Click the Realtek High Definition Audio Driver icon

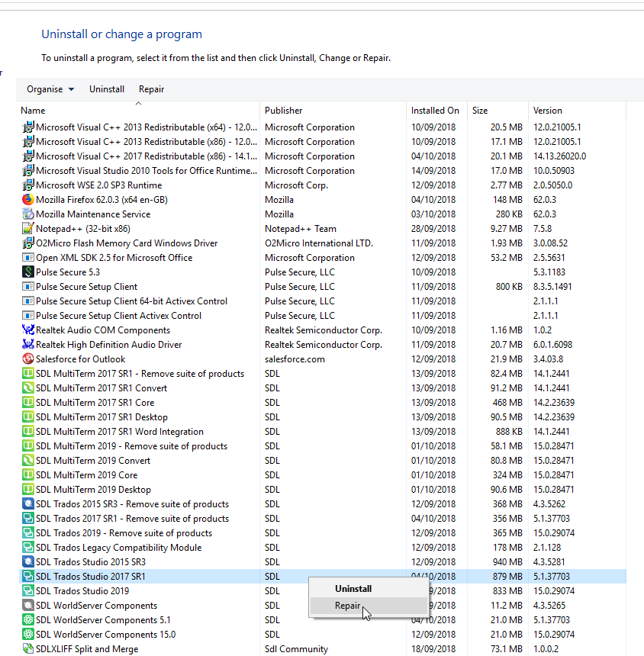pyautogui.click(x=28, y=344)
